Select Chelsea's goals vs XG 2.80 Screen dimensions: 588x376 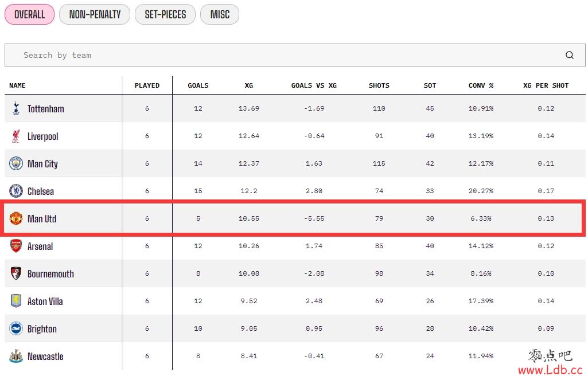(x=314, y=191)
